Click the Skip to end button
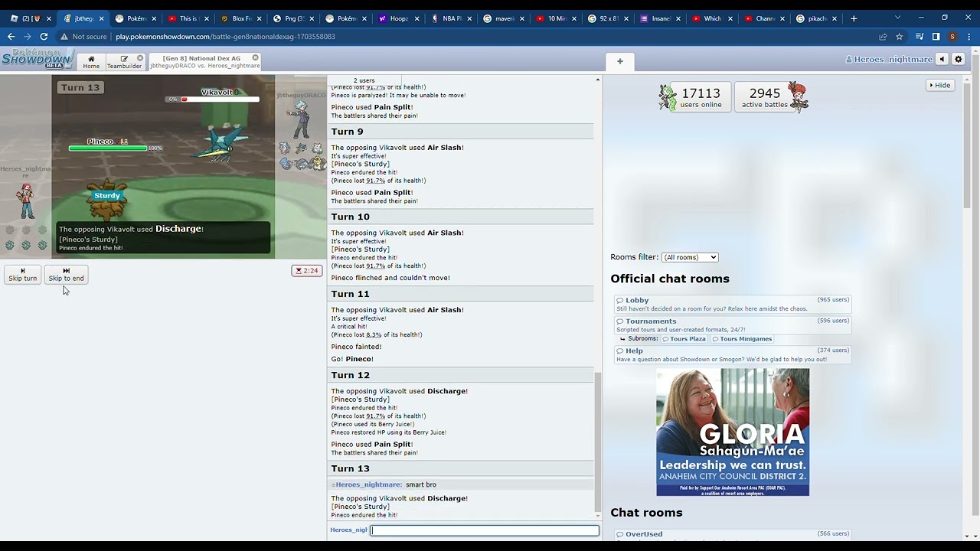Image resolution: width=980 pixels, height=551 pixels. (x=66, y=275)
